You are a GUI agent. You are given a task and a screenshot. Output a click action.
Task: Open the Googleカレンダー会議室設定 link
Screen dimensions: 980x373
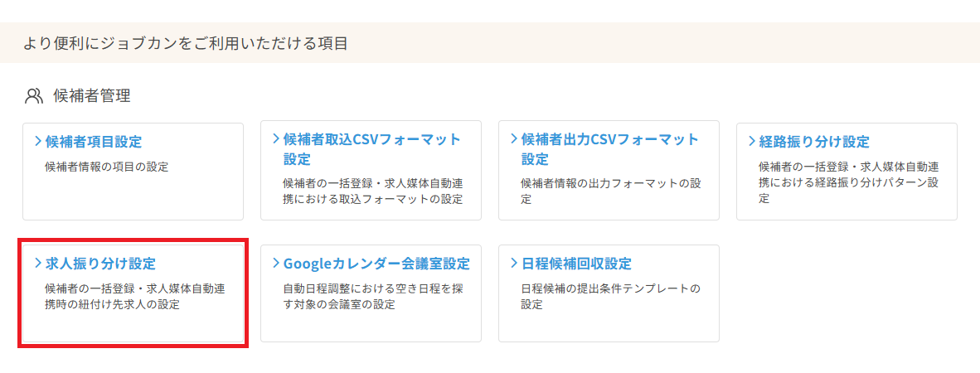[376, 264]
